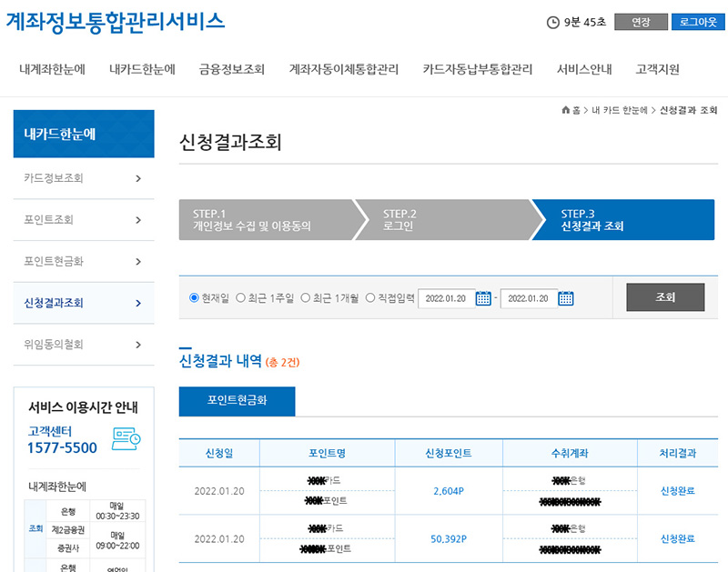Expand 포인트조회 sidebar chevron

coord(137,220)
